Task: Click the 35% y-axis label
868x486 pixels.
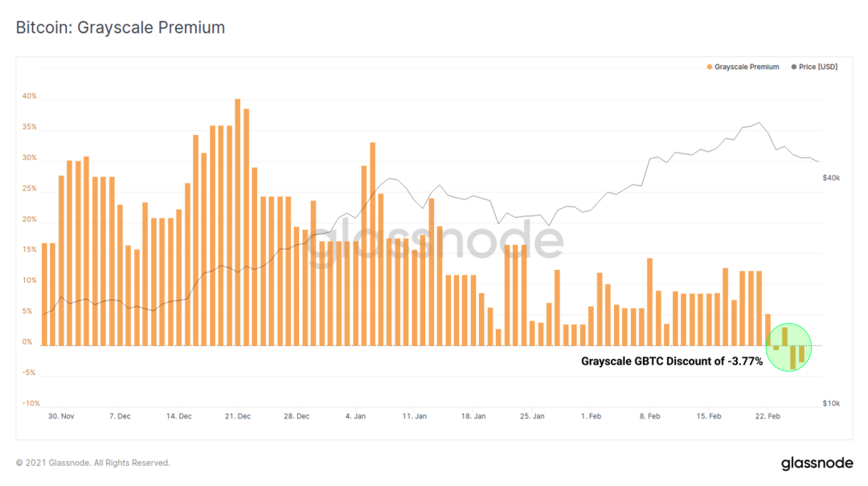Action: tap(30, 127)
